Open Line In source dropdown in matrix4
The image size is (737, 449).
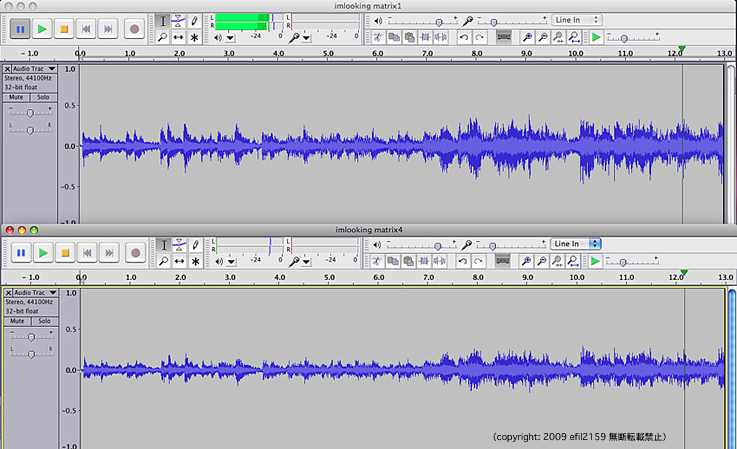click(576, 244)
